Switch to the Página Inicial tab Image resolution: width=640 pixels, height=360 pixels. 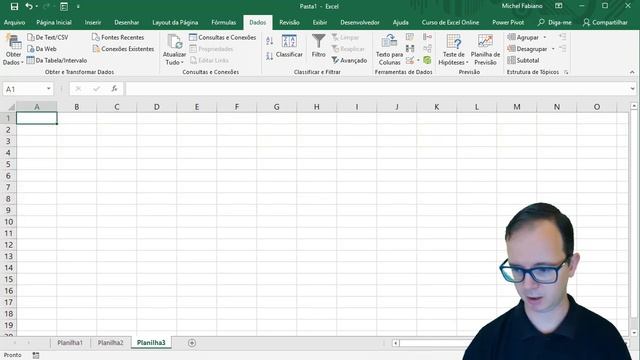pyautogui.click(x=54, y=22)
